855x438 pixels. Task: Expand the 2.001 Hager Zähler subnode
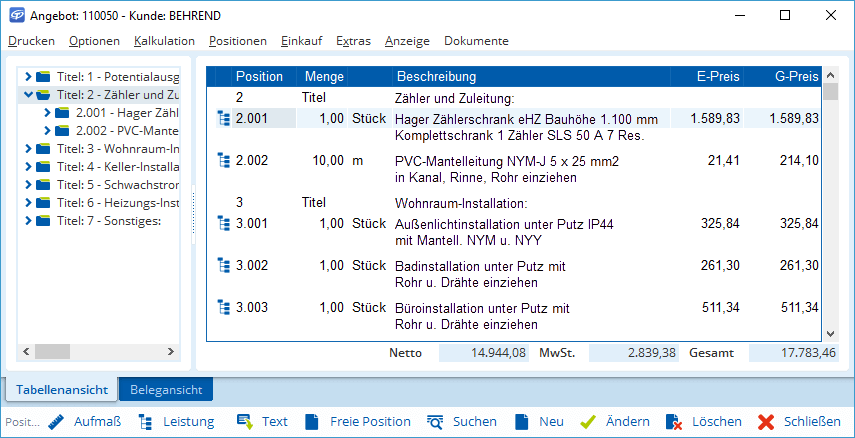click(46, 113)
